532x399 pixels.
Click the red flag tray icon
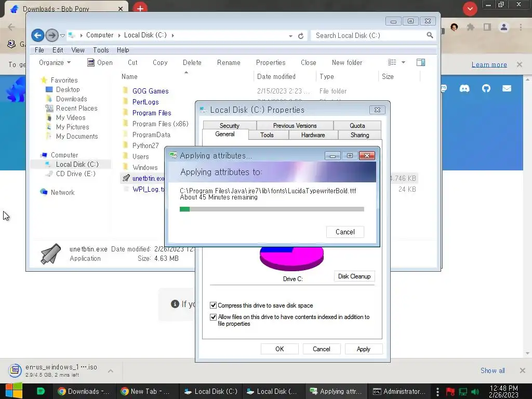450,392
